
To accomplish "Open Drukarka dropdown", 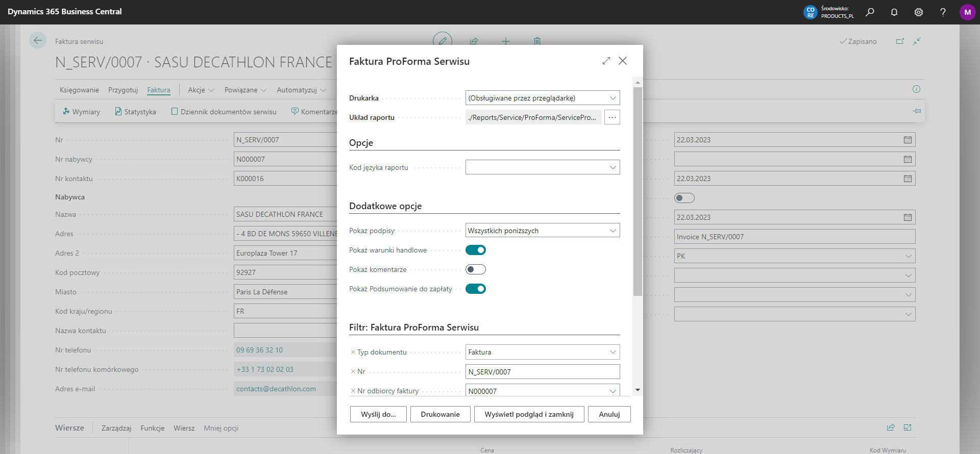I will (x=612, y=98).
